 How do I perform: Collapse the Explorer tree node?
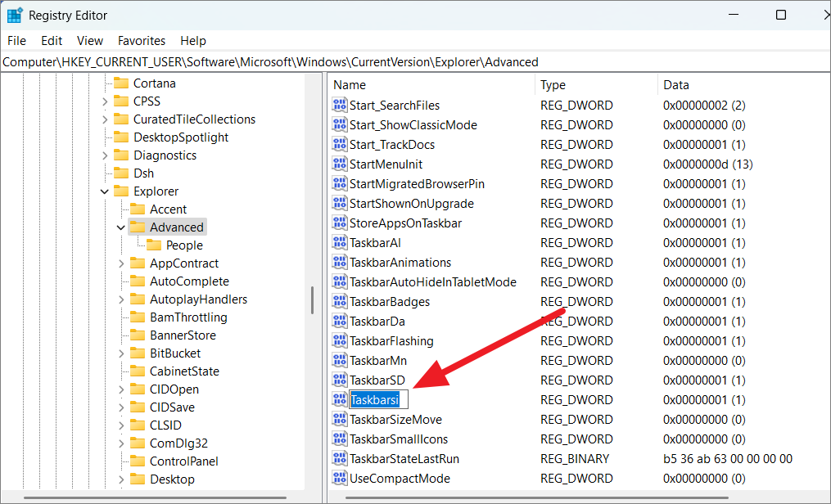click(x=104, y=191)
